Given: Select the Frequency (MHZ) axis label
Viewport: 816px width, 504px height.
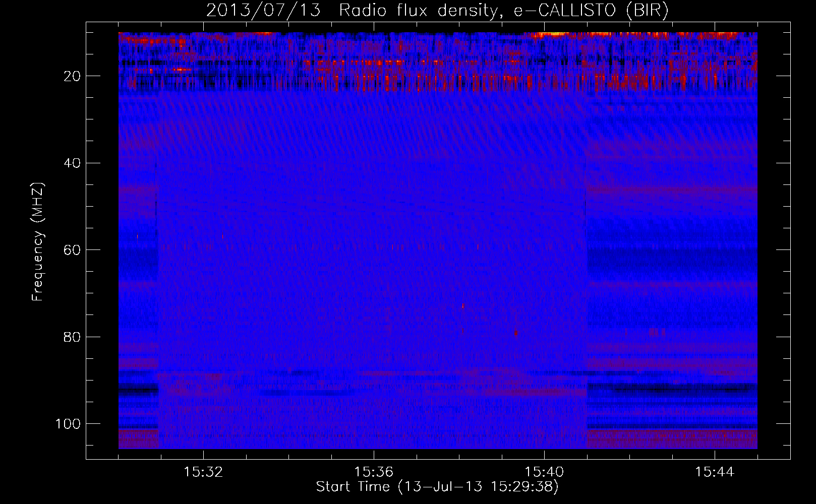Looking at the screenshot, I should point(38,241).
